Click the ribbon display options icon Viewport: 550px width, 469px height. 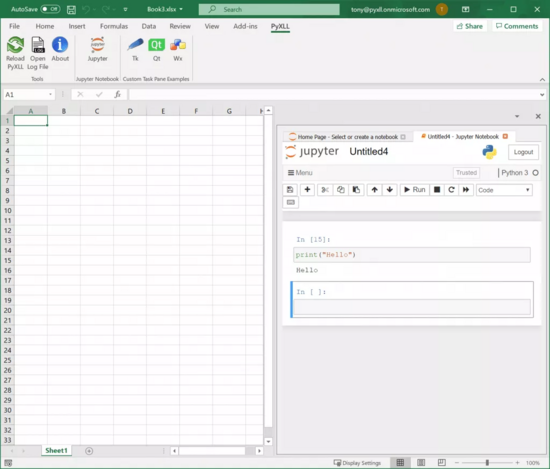(x=465, y=9)
